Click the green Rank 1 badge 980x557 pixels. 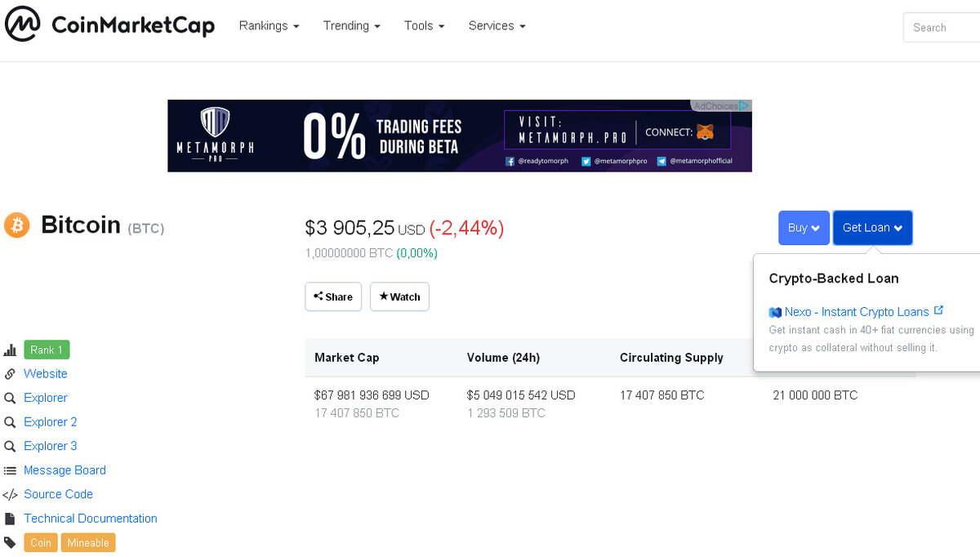[x=47, y=350]
